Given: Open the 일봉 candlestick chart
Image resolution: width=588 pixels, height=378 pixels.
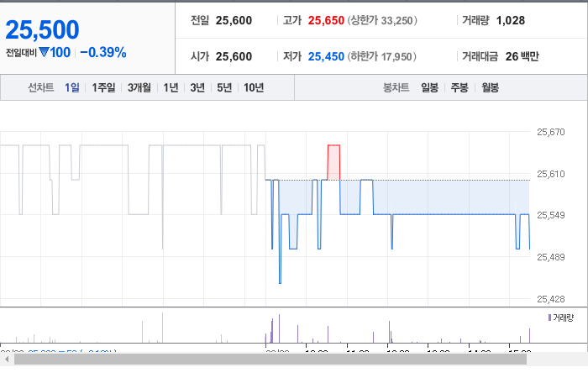Looking at the screenshot, I should (x=429, y=87).
